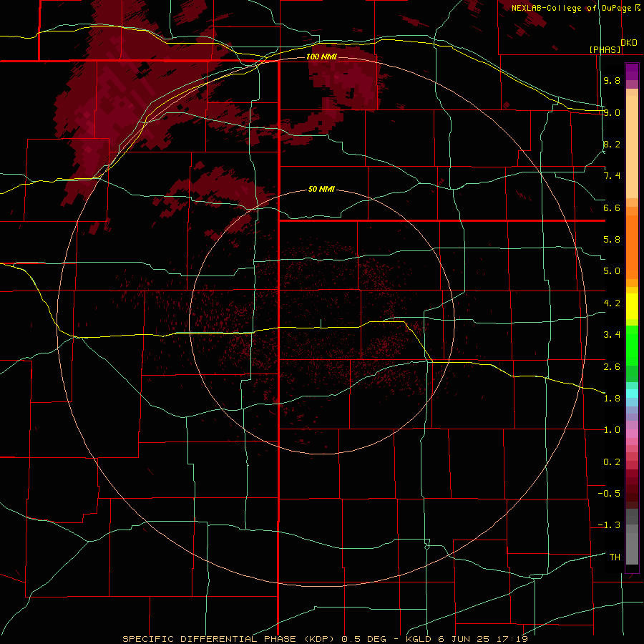Click the 1.8 scale label
Screen dimensions: 644x644
(612, 399)
